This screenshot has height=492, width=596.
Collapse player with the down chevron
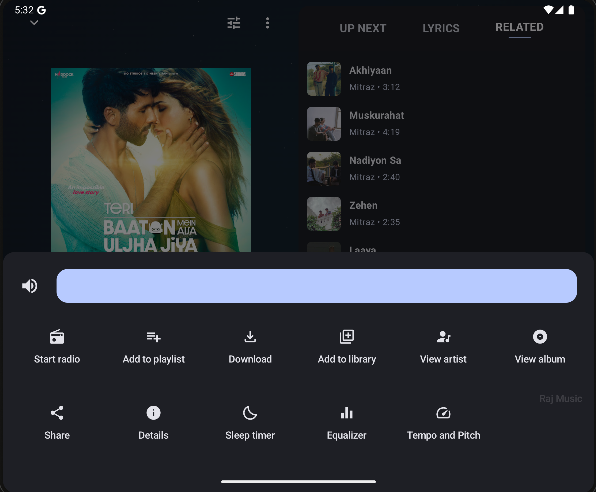[34, 23]
